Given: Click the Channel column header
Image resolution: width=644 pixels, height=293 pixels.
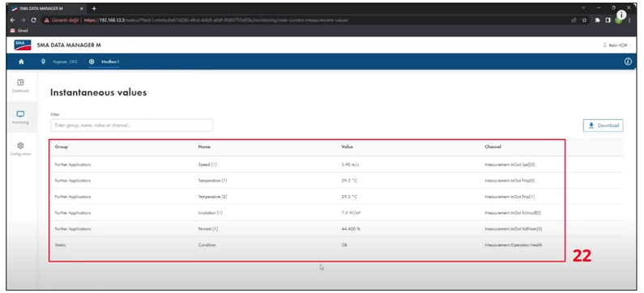Looking at the screenshot, I should (493, 146).
